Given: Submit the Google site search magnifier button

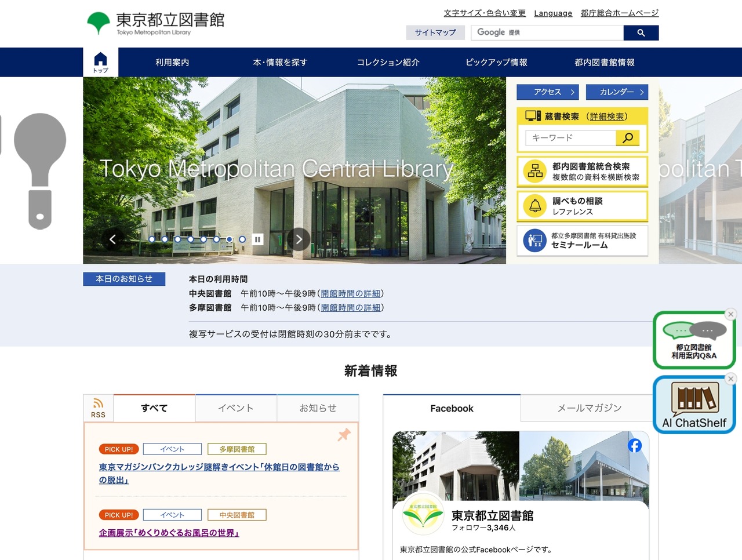Looking at the screenshot, I should coord(641,33).
